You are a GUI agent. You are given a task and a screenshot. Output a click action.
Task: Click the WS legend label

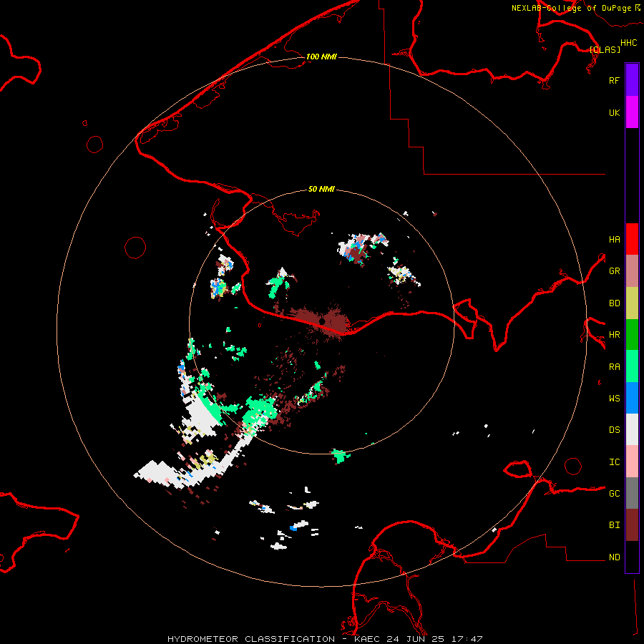pos(615,399)
